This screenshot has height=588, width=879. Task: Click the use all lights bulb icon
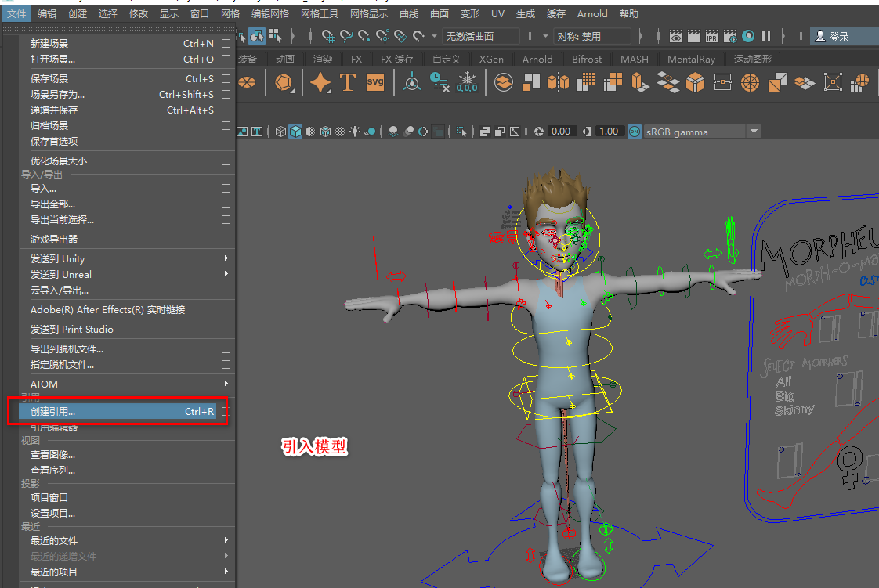355,132
